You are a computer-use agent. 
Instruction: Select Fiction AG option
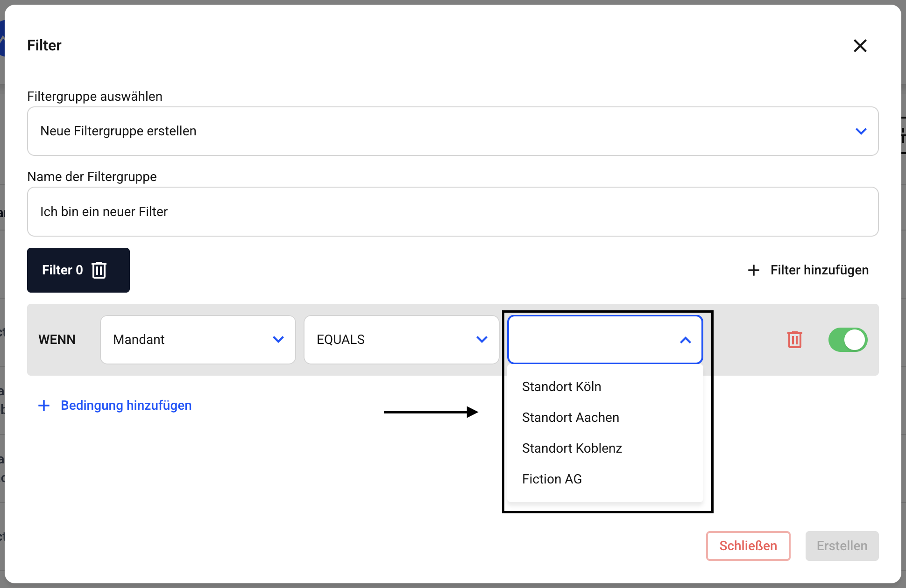552,479
